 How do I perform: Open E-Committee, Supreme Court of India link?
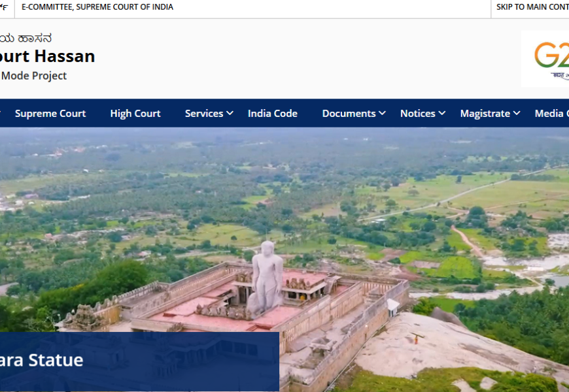coord(97,7)
